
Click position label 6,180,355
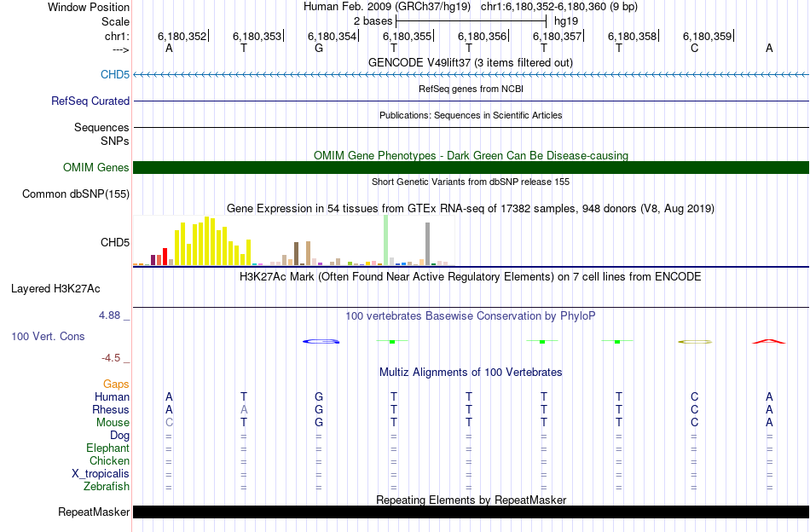pyautogui.click(x=407, y=36)
